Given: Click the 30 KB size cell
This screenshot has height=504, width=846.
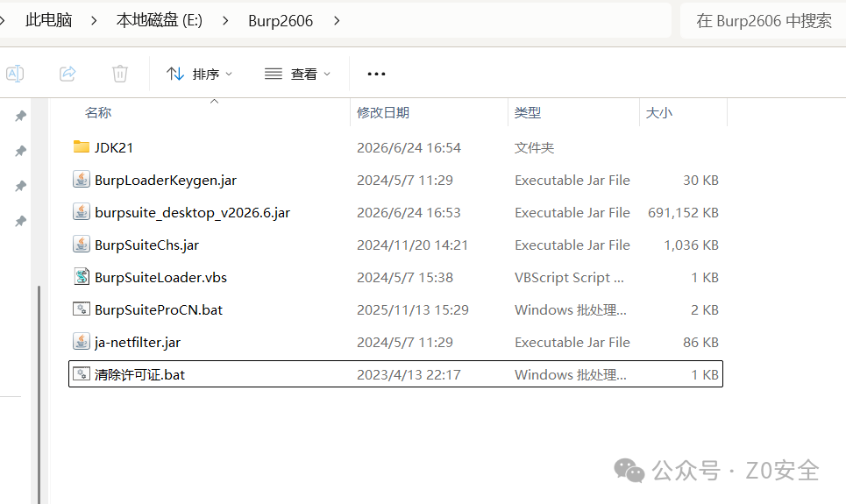Looking at the screenshot, I should click(x=700, y=181).
